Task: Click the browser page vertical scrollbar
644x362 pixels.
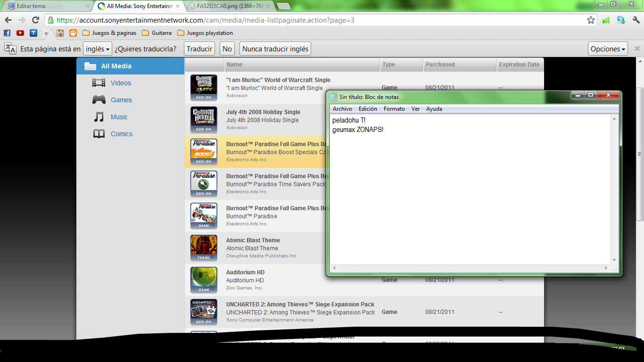Action: (x=640, y=155)
